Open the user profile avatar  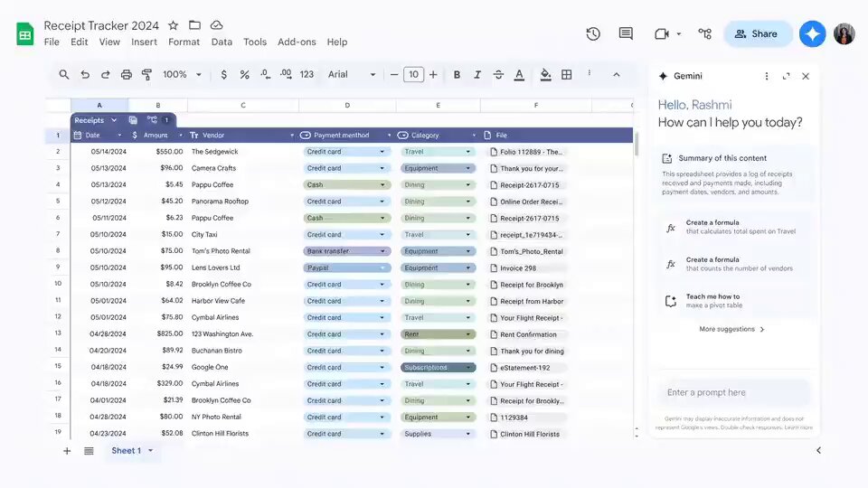click(x=844, y=33)
